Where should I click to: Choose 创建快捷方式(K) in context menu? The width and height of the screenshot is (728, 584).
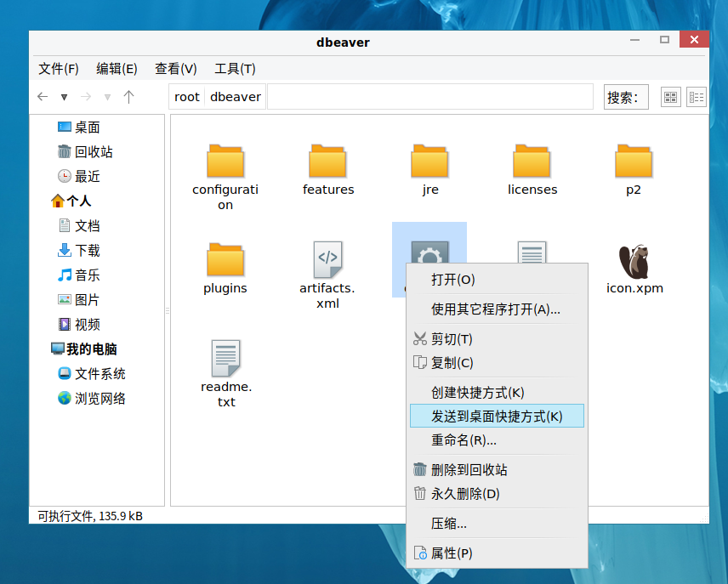(x=497, y=393)
